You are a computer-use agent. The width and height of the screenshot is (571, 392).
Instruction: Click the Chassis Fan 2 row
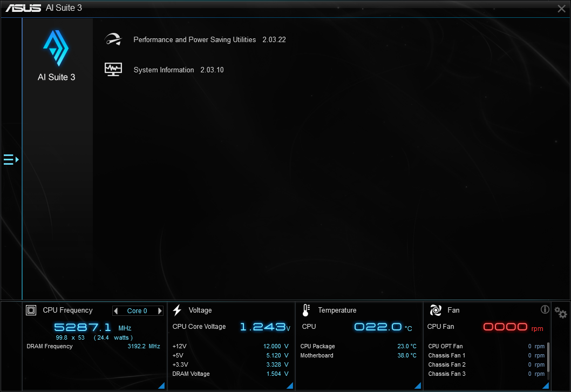[486, 364]
